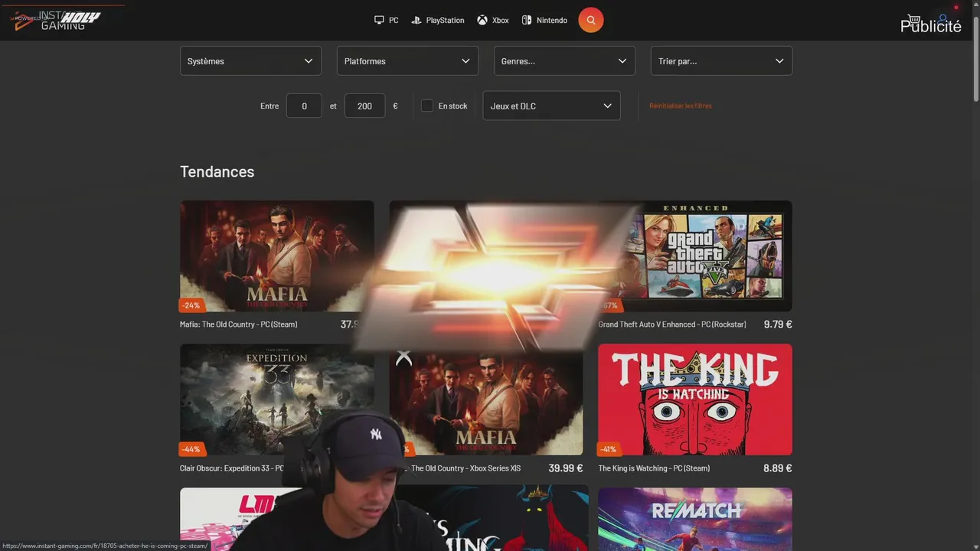The height and width of the screenshot is (551, 980).
Task: Click the -24% discount badge
Action: click(x=191, y=305)
